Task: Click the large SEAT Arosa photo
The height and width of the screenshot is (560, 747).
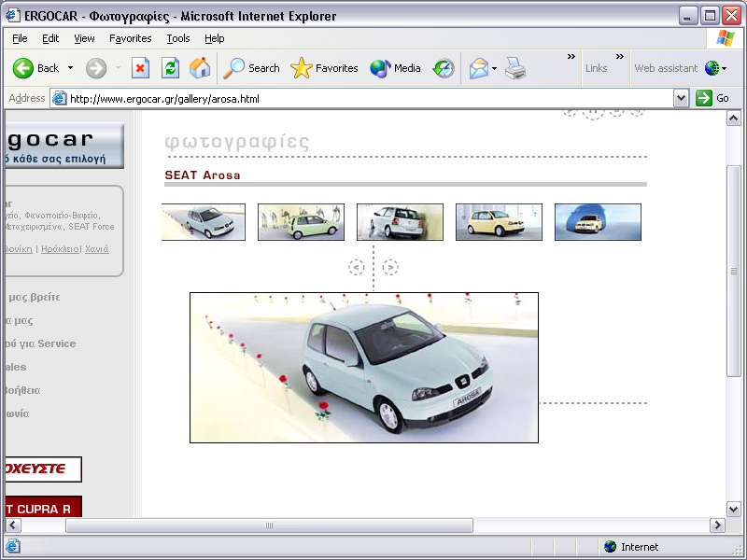Action: click(364, 368)
